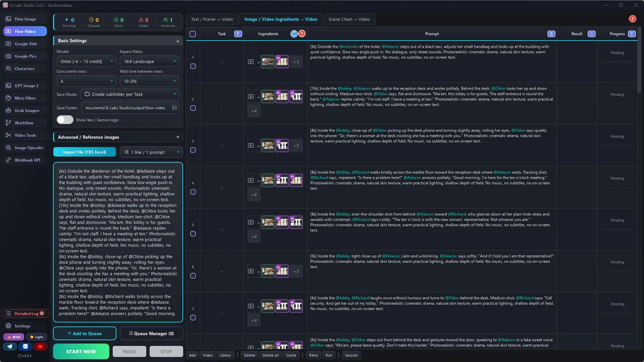The image size is (644, 362).
Task: Open the Save Mode dropdown
Action: click(x=130, y=94)
